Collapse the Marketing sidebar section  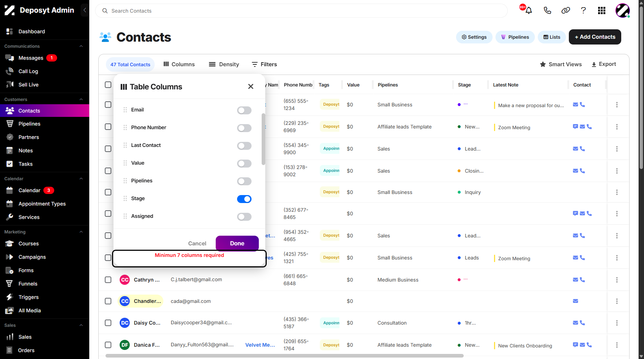pos(81,232)
